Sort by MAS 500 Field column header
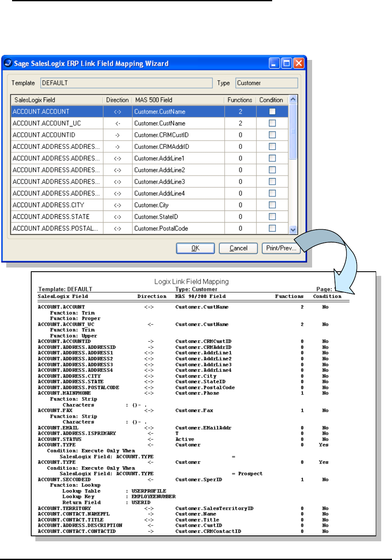The width and height of the screenshot is (392, 560). point(178,100)
